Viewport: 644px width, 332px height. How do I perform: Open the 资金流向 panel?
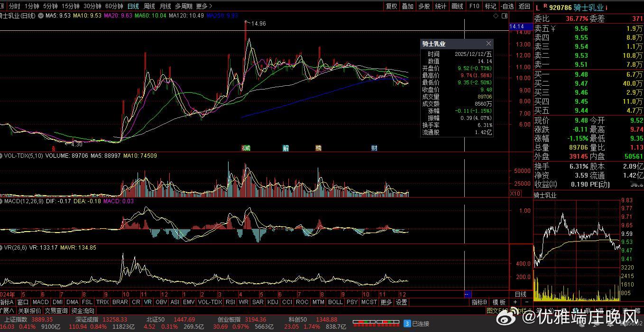(x=83, y=311)
